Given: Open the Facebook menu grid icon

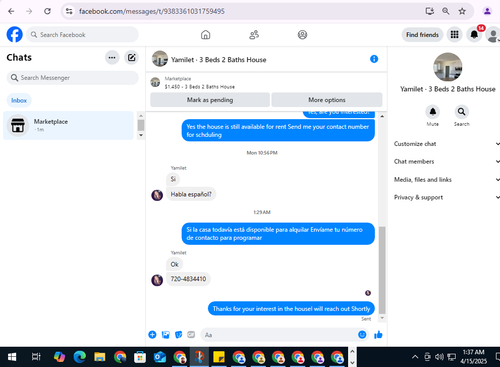Looking at the screenshot, I should click(454, 34).
